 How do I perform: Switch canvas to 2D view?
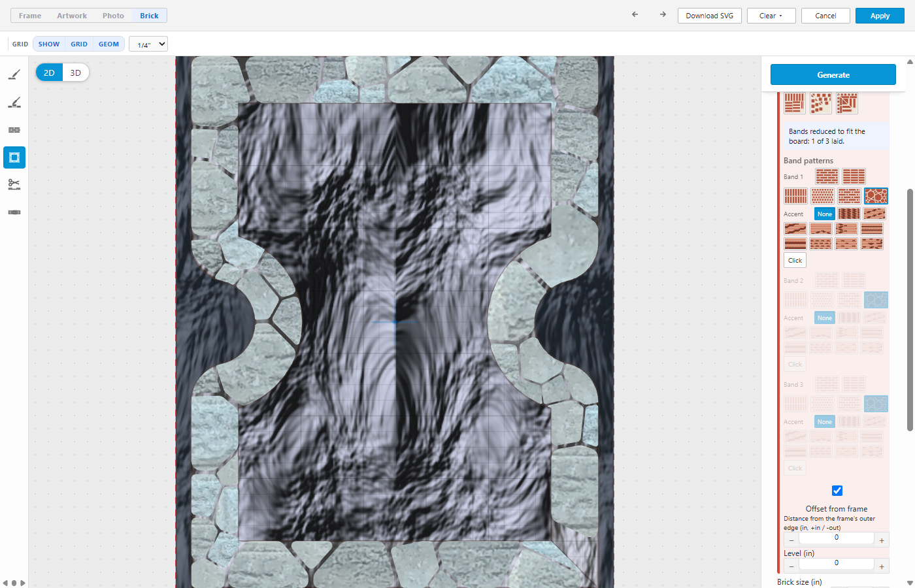(x=49, y=73)
